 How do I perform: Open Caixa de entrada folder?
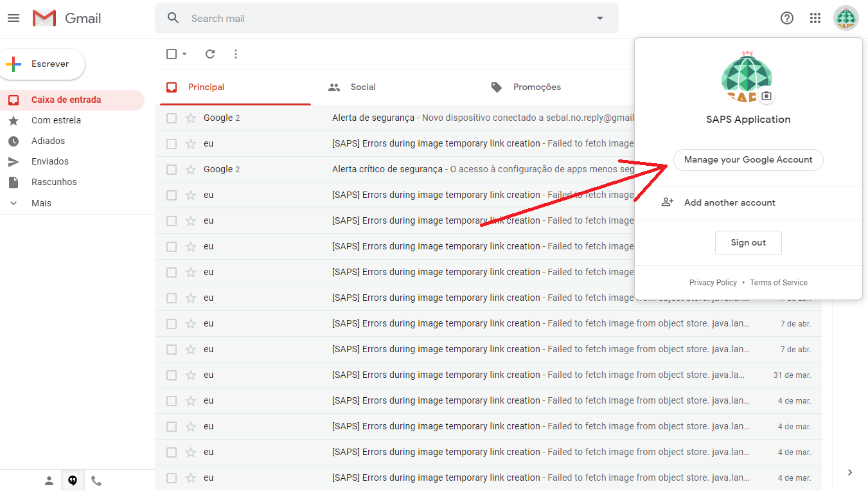[72, 100]
